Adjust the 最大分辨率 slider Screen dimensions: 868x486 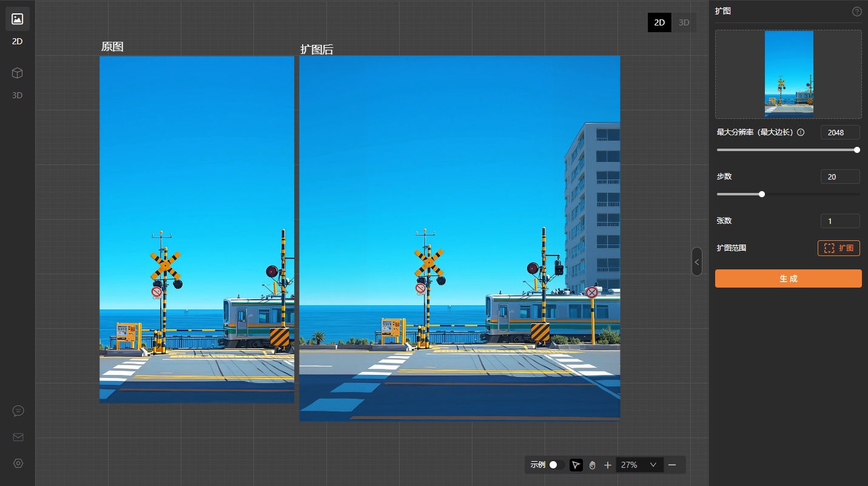point(788,150)
